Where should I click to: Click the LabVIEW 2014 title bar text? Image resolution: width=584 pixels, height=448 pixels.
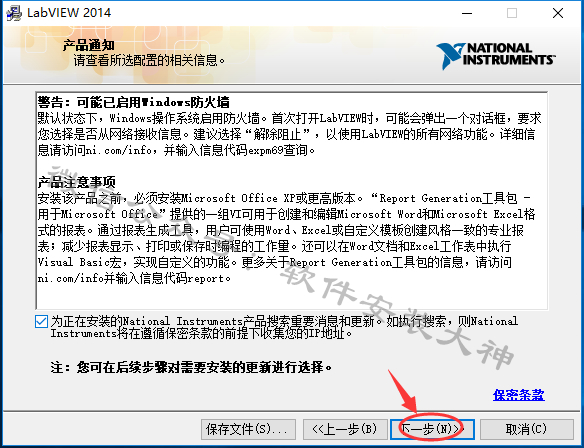[69, 13]
